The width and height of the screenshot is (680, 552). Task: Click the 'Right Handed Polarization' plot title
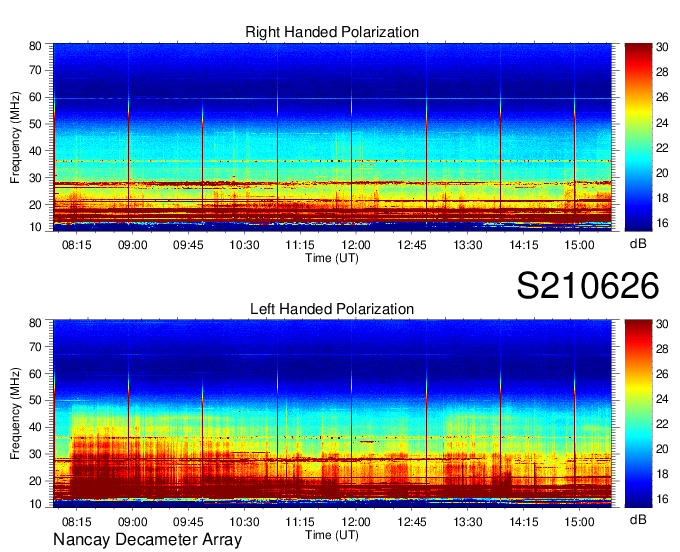332,32
